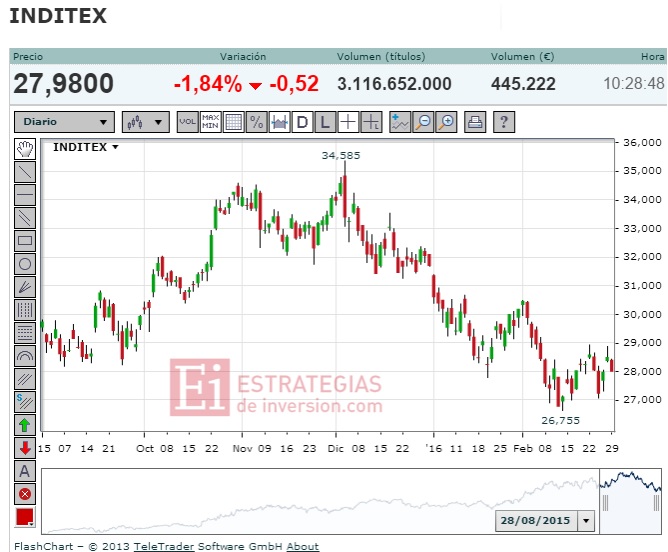Click the 36,000 price axis label
The width and height of the screenshot is (668, 552).
642,143
